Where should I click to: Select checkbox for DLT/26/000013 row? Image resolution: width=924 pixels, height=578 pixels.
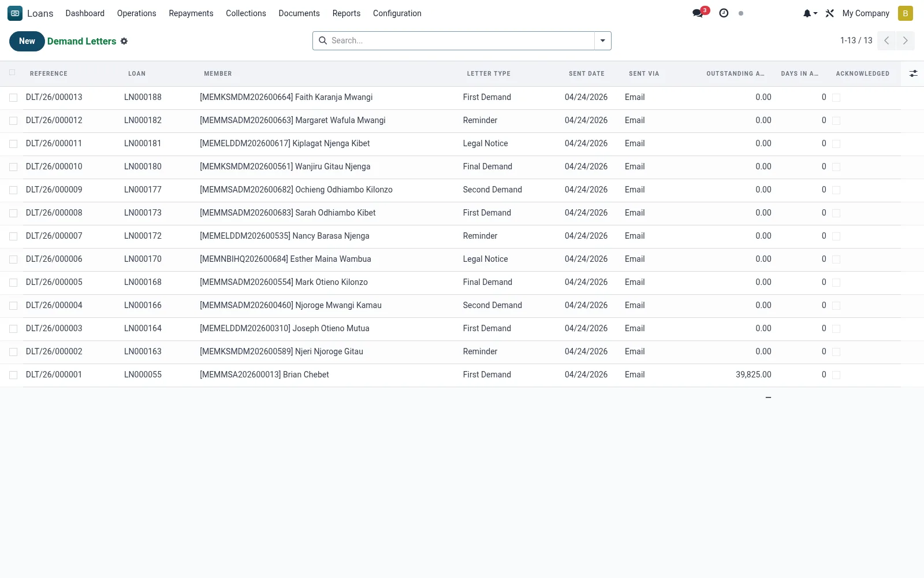[x=13, y=98]
